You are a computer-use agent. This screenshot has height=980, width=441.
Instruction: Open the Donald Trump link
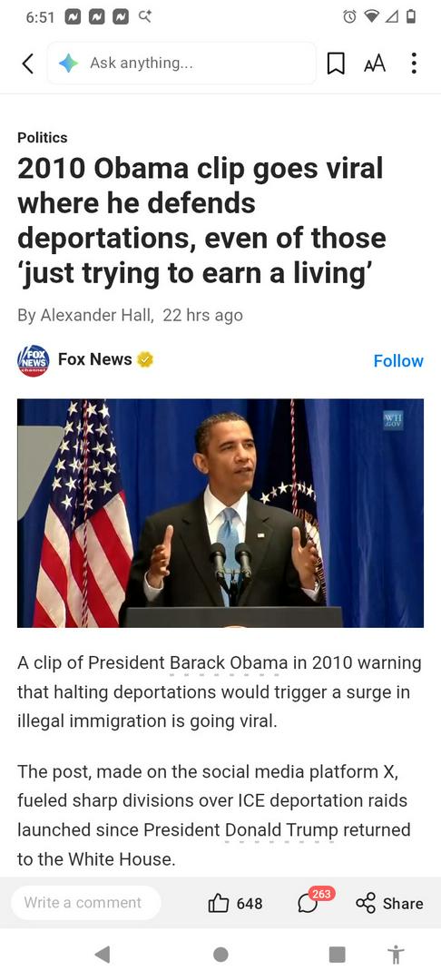281,830
